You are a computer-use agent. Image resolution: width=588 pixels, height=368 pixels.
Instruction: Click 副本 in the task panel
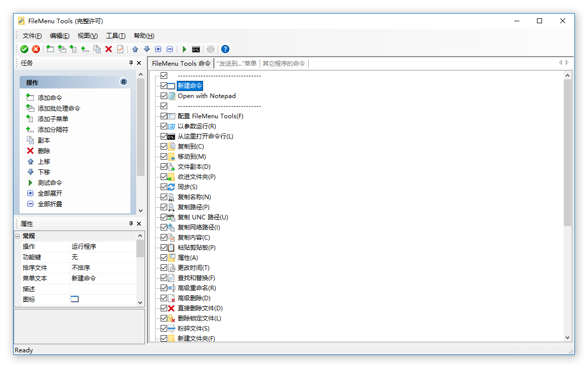coord(44,141)
